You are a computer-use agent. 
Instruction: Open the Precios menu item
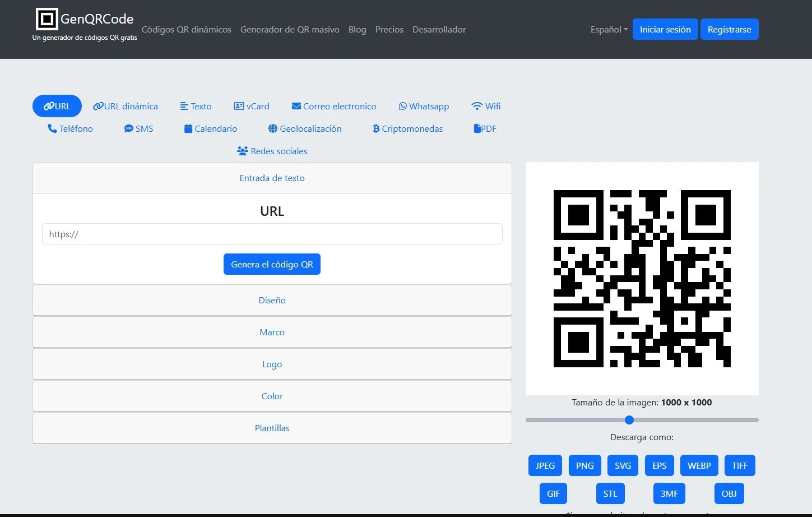pyautogui.click(x=389, y=30)
